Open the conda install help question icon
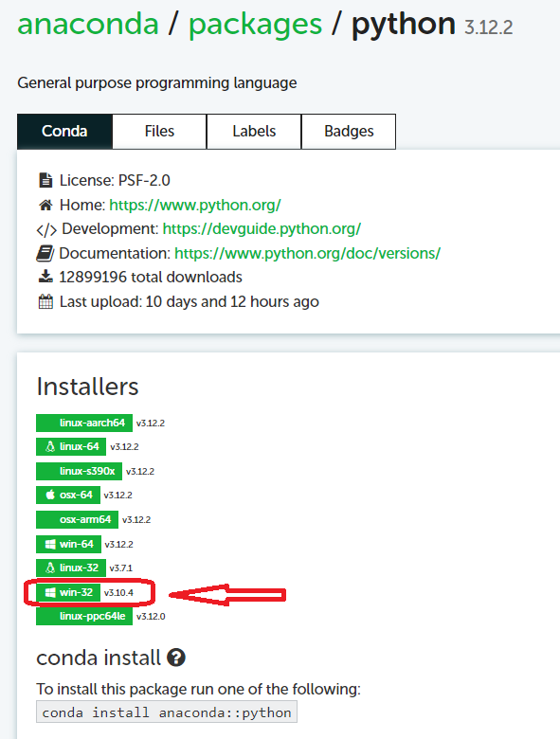 coord(176,658)
